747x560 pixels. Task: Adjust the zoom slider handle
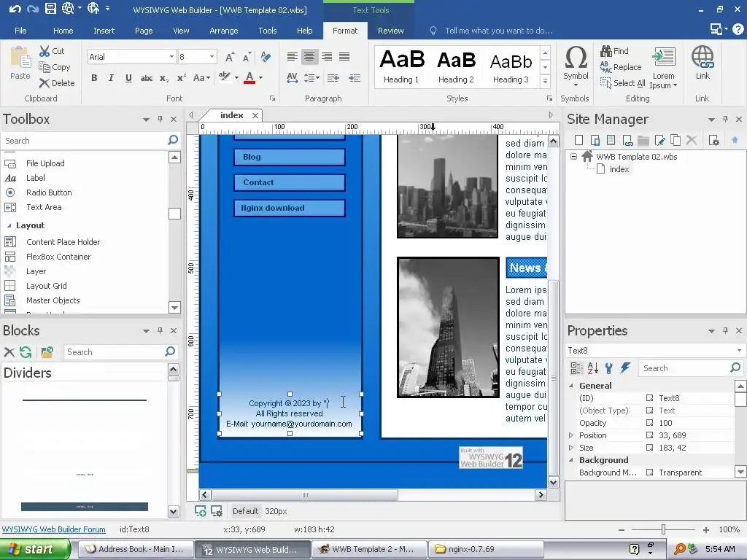663,529
